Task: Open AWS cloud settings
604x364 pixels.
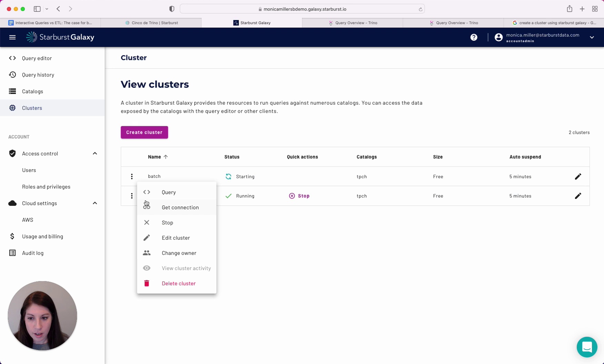Action: 28,220
